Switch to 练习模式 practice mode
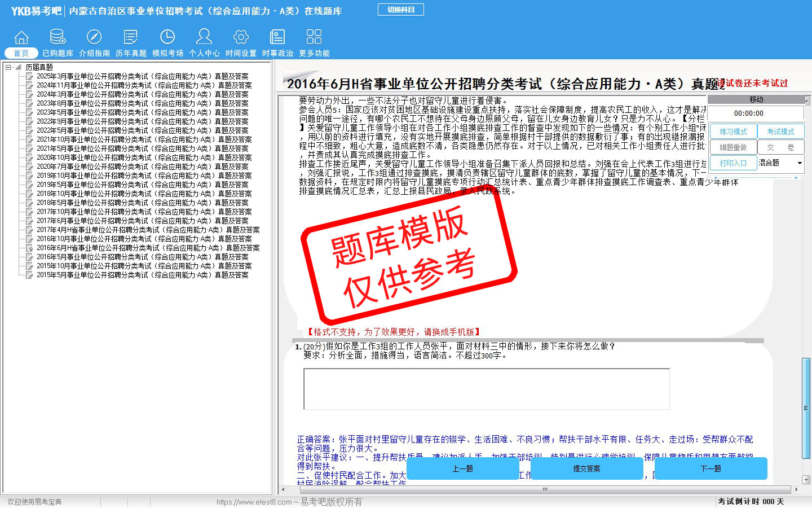 [732, 132]
